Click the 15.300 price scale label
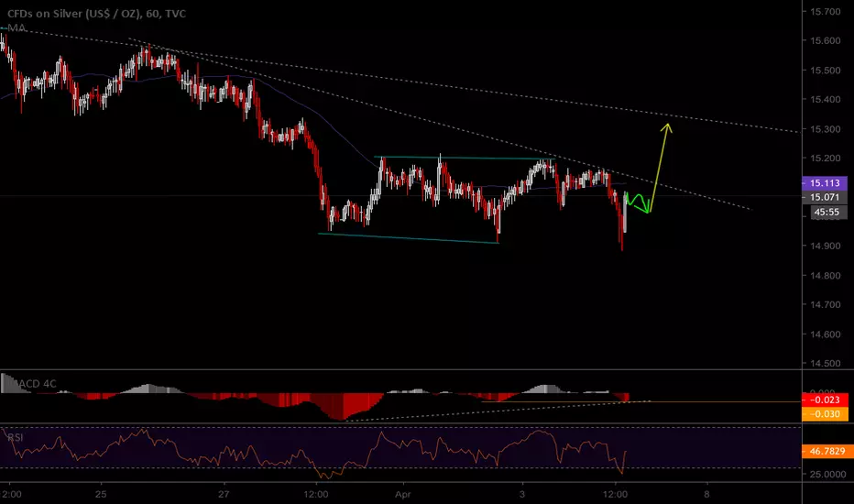This screenshot has width=854, height=504. pyautogui.click(x=825, y=129)
